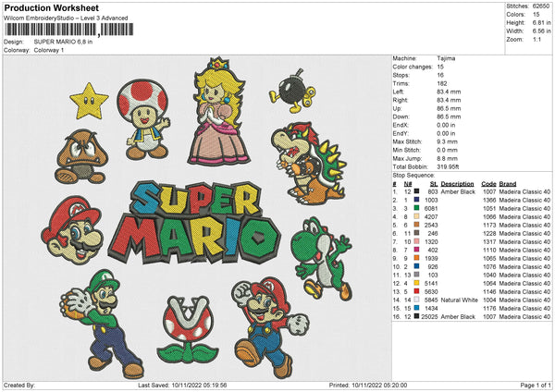This screenshot has width=555, height=392.
Task: Click the barcode under the worksheet title
Action: pyautogui.click(x=68, y=30)
